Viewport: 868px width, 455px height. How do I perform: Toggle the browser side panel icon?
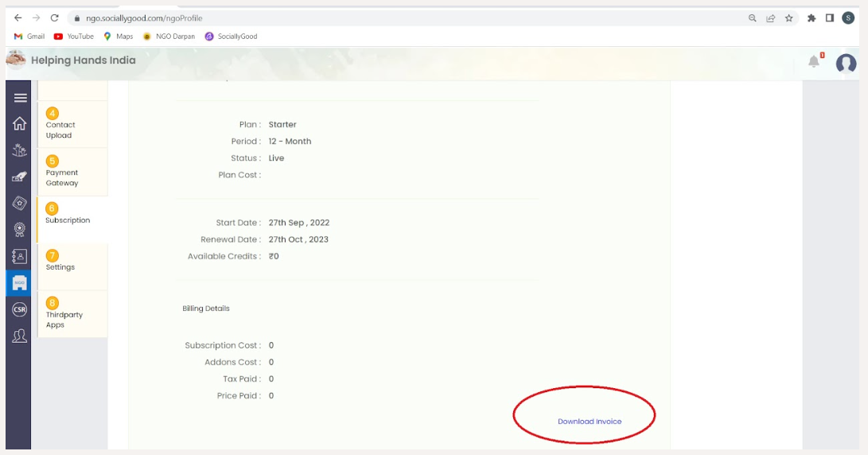pyautogui.click(x=829, y=18)
